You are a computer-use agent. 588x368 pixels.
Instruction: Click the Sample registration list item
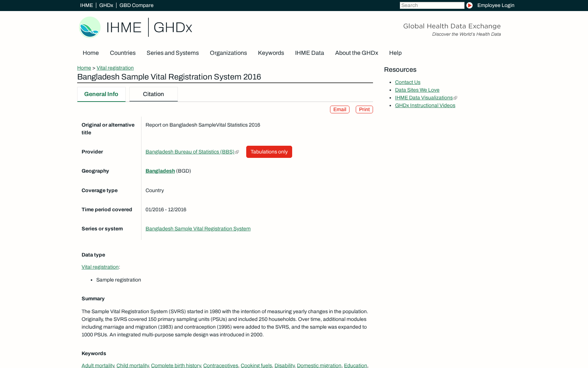119,280
